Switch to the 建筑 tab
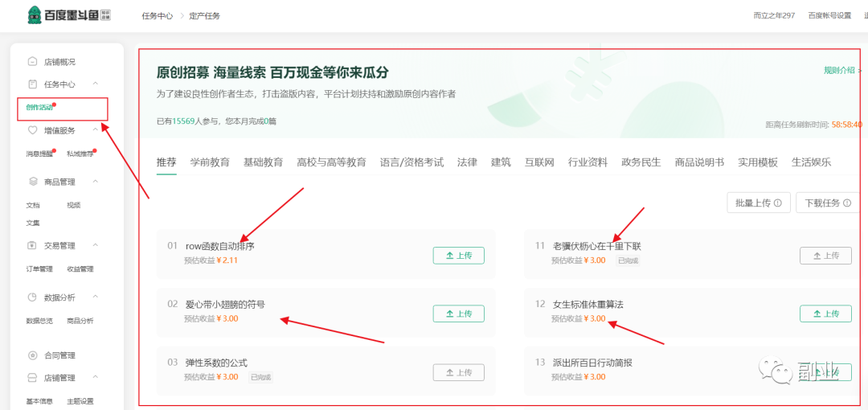868x410 pixels. click(501, 162)
